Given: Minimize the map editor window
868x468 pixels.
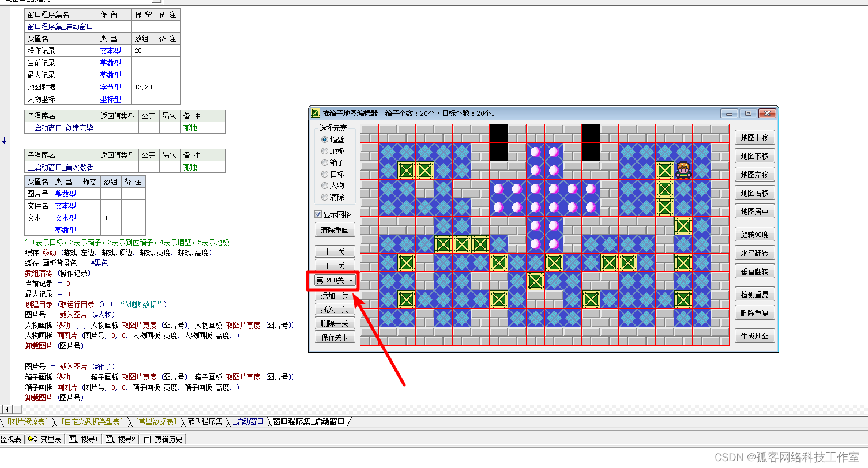Looking at the screenshot, I should point(730,113).
